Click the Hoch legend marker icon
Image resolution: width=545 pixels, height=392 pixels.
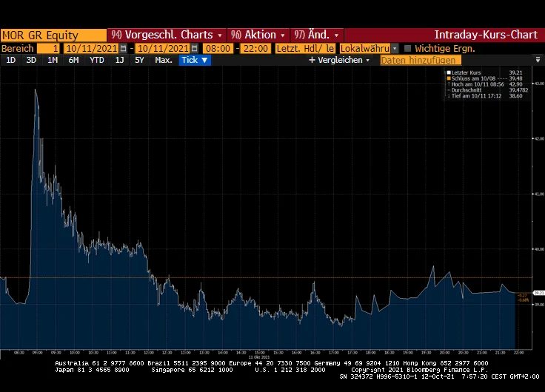449,84
